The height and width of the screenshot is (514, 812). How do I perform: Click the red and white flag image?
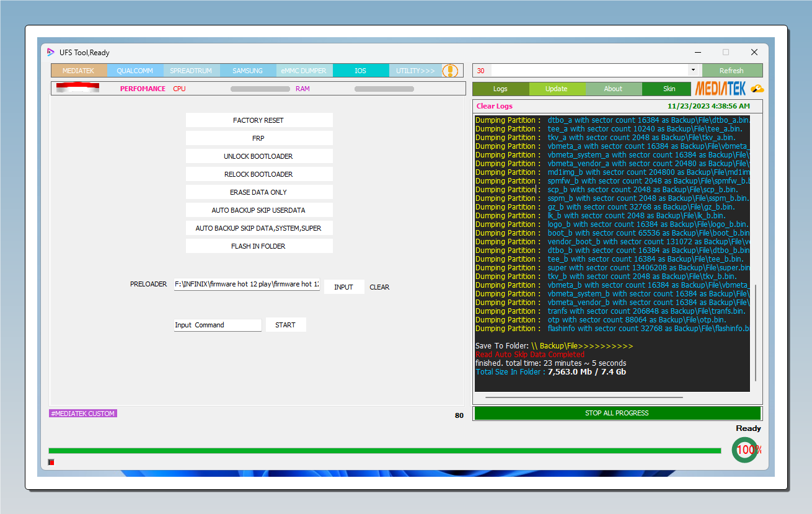(77, 87)
